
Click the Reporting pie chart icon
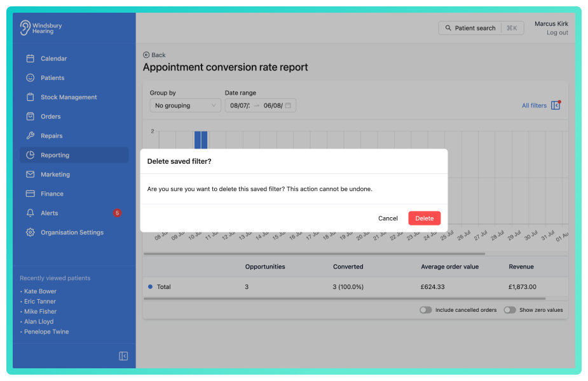(x=31, y=155)
